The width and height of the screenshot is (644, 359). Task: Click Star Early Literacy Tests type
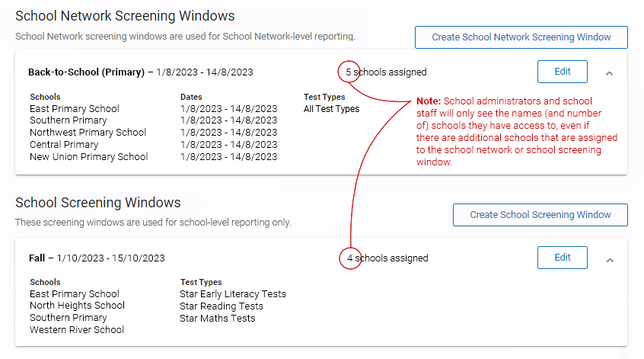pos(233,294)
